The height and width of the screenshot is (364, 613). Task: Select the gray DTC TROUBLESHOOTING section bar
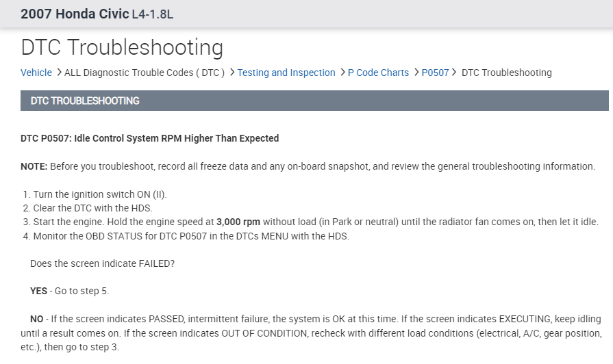[314, 101]
